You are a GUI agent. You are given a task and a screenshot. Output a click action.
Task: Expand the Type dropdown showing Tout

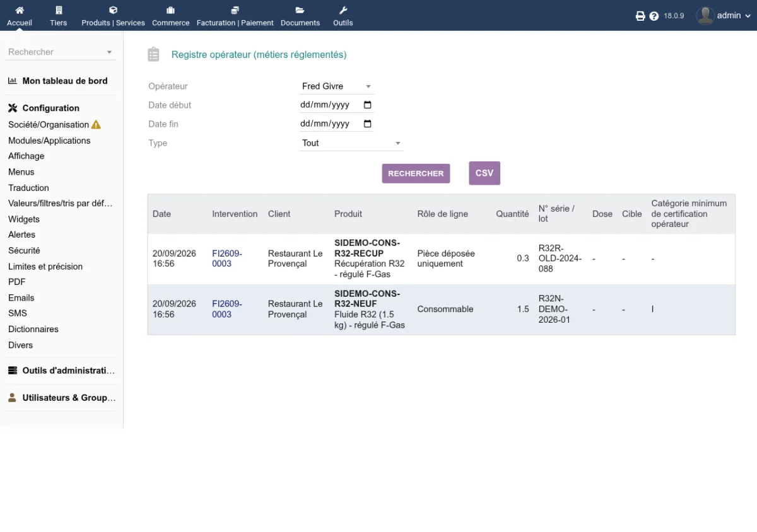pos(351,143)
